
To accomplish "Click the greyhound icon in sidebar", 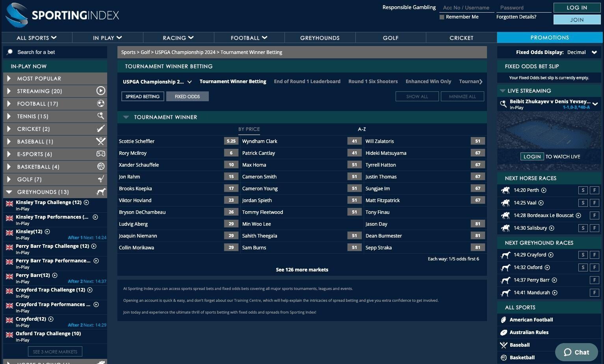I will [101, 192].
